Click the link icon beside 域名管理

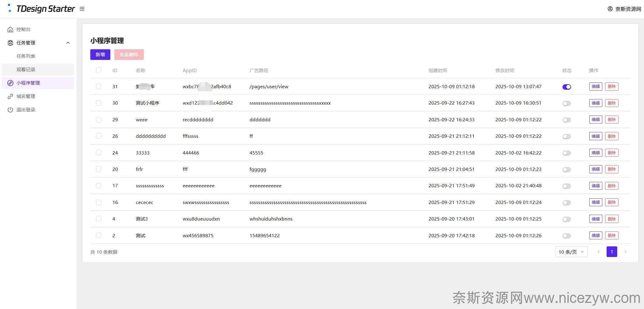(x=10, y=96)
